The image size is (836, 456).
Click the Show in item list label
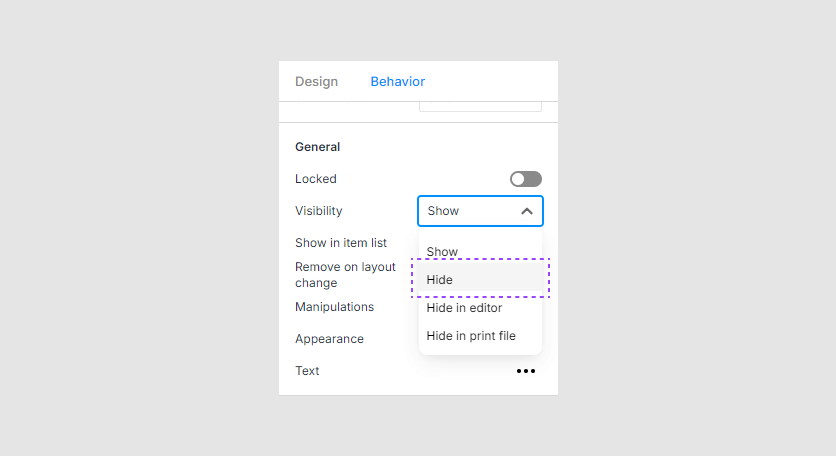click(341, 243)
